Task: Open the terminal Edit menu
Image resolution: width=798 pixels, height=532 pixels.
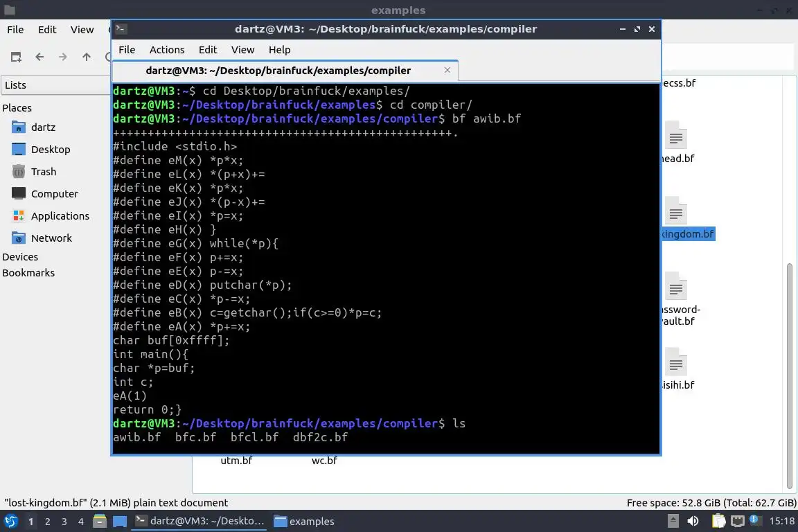Action: click(208, 50)
